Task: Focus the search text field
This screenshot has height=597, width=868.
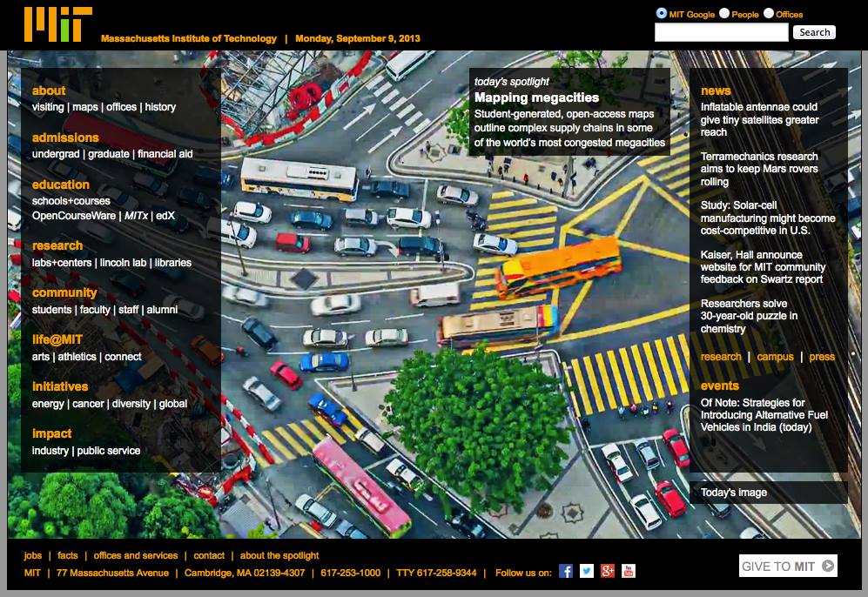Action: coord(721,32)
